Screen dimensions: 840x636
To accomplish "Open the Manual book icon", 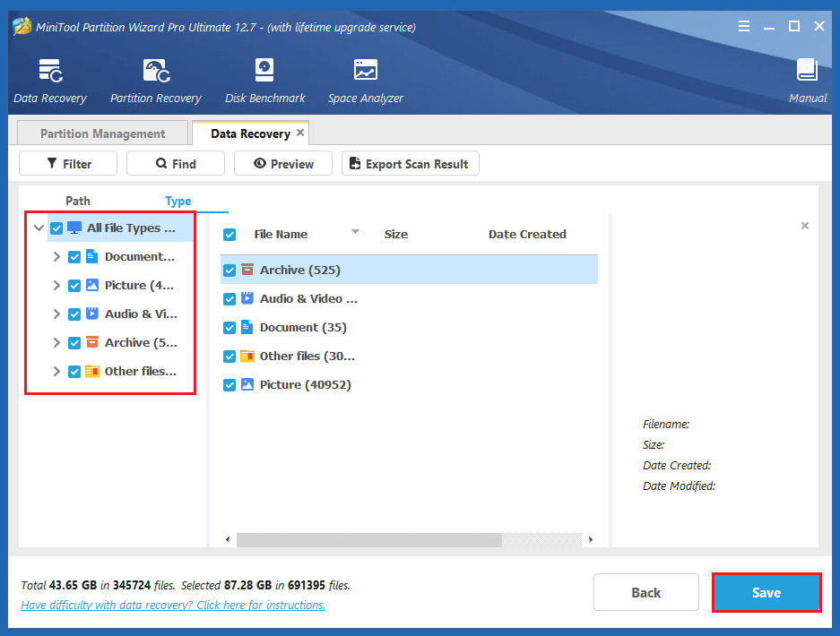I will click(807, 70).
